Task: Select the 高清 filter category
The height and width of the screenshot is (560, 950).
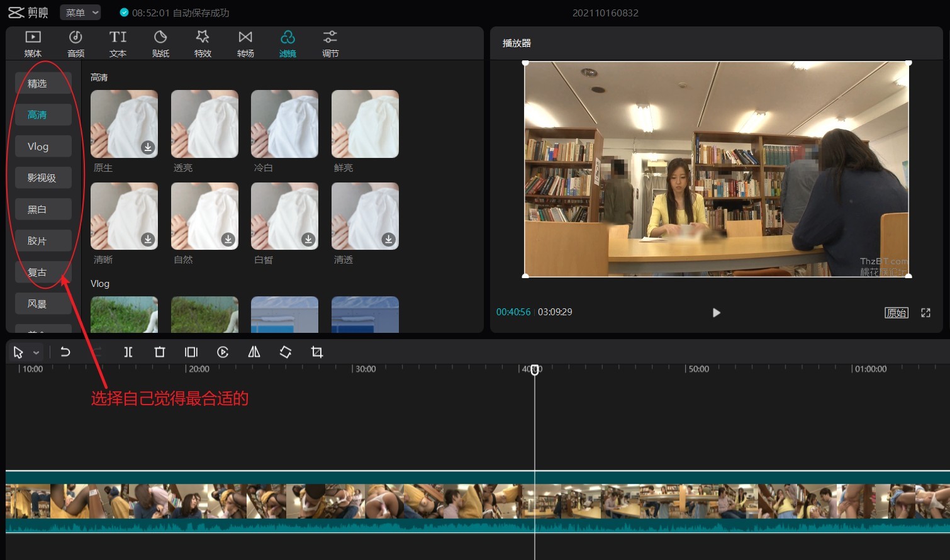Action: point(43,115)
